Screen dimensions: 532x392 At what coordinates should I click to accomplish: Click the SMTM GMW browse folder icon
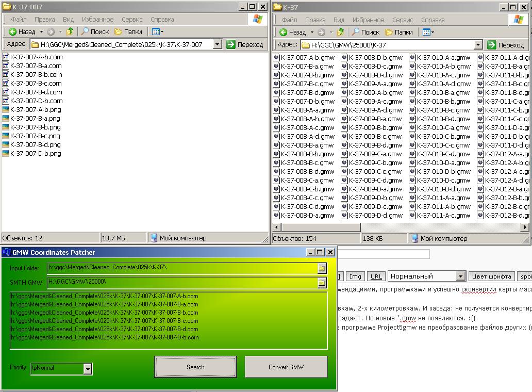tap(322, 282)
